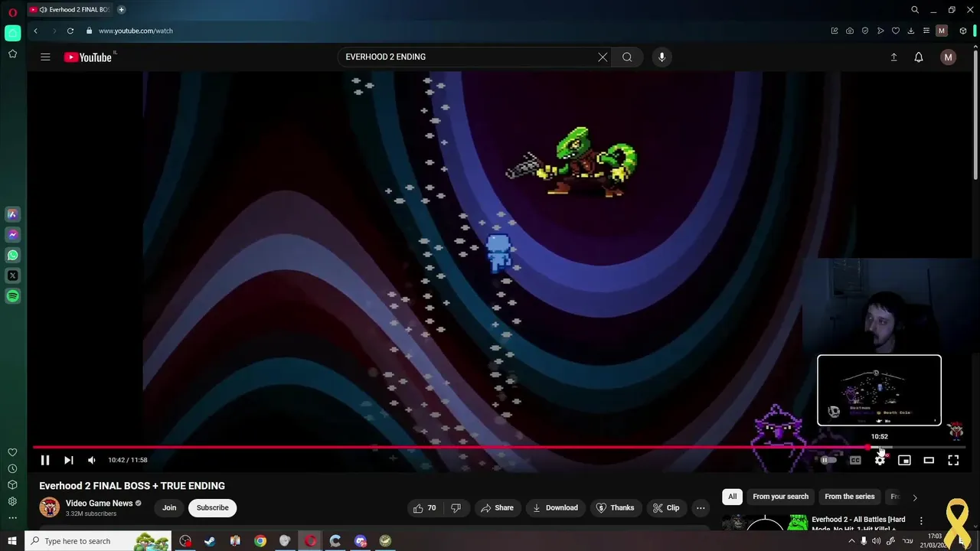The height and width of the screenshot is (551, 980).
Task: Select the From the series chip
Action: tap(849, 497)
